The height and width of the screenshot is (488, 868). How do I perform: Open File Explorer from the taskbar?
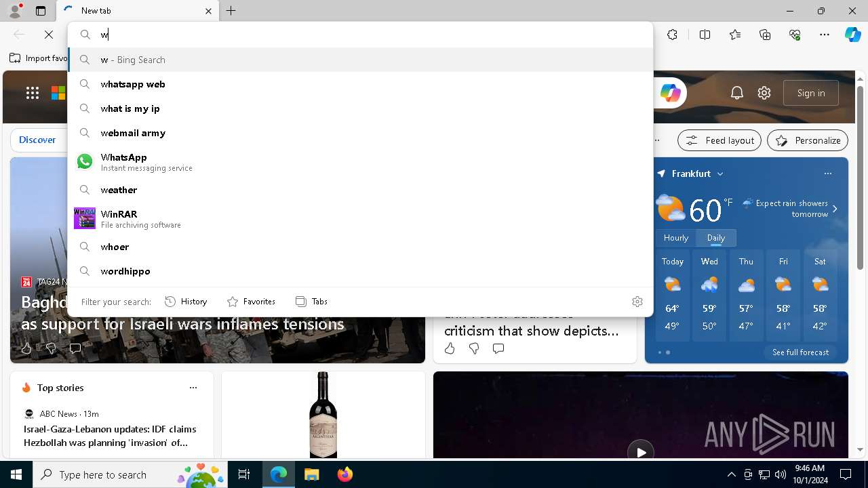311,474
